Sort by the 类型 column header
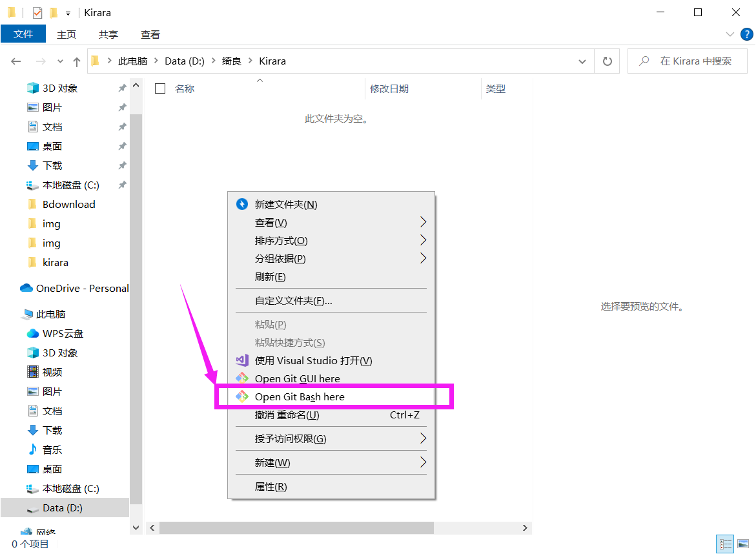Viewport: 756px width, 554px height. coord(496,88)
